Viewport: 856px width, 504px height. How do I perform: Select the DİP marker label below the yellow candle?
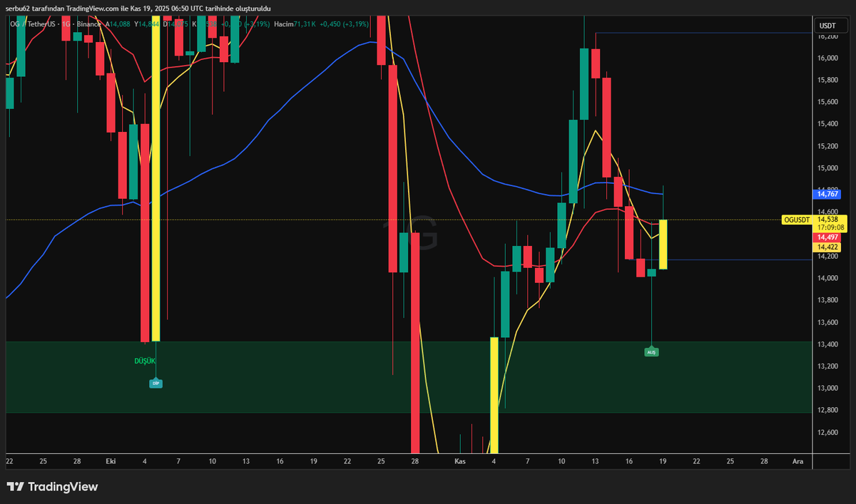pos(156,384)
